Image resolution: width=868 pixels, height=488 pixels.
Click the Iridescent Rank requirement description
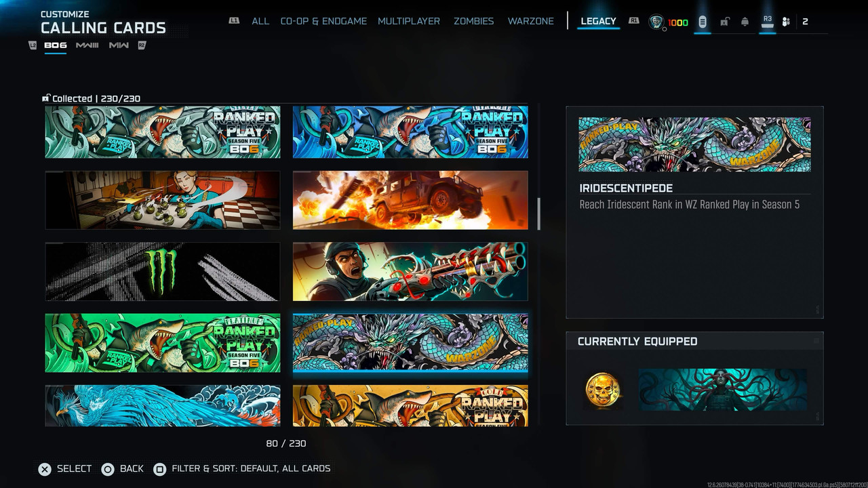690,204
